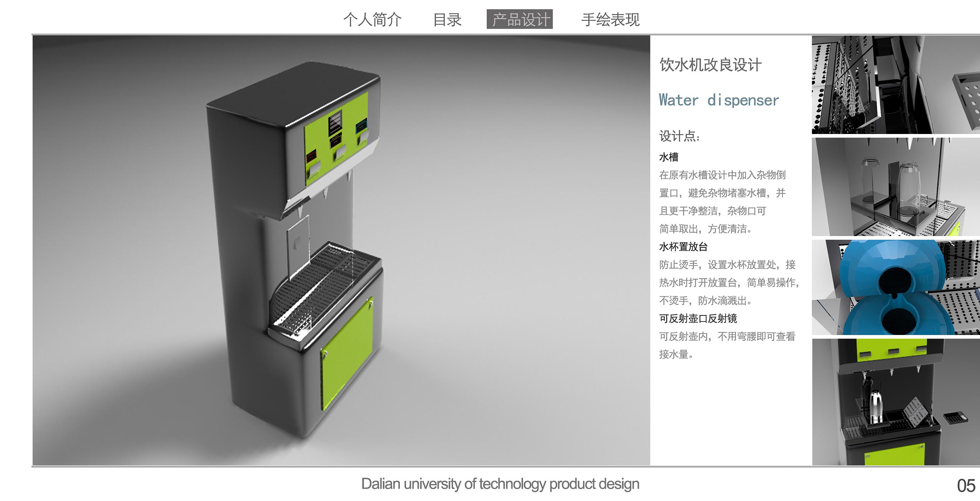Click the line 接水量。
980x501 pixels.
coord(676,354)
